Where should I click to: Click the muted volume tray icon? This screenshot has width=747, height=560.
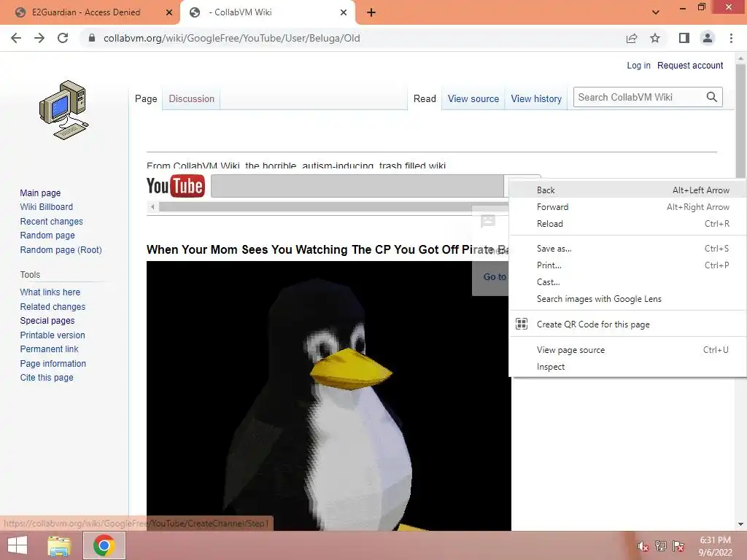coord(643,546)
